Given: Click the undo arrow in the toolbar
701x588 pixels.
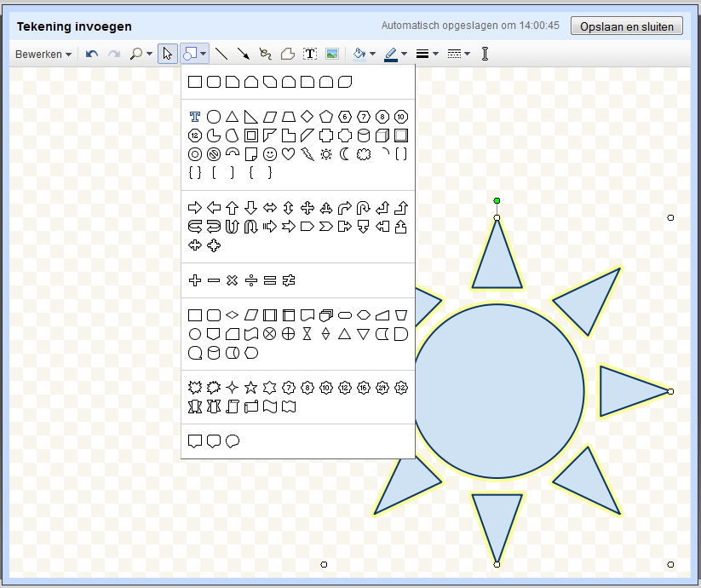Looking at the screenshot, I should [92, 54].
